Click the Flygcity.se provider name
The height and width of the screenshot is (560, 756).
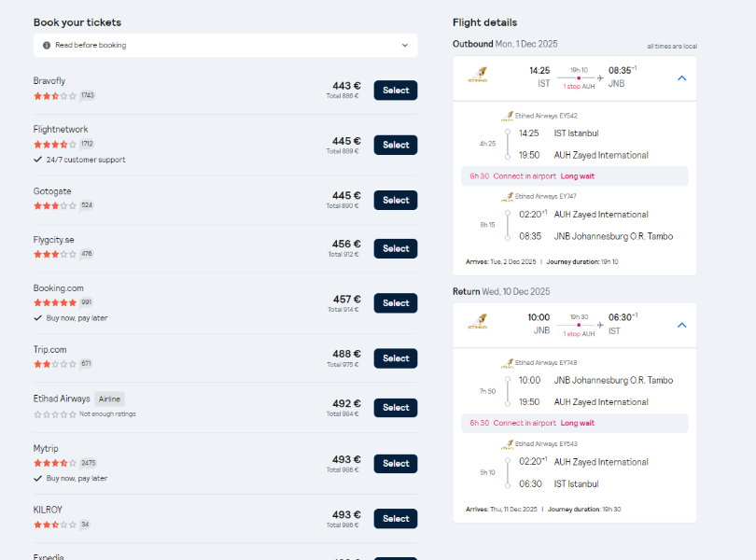pyautogui.click(x=53, y=240)
